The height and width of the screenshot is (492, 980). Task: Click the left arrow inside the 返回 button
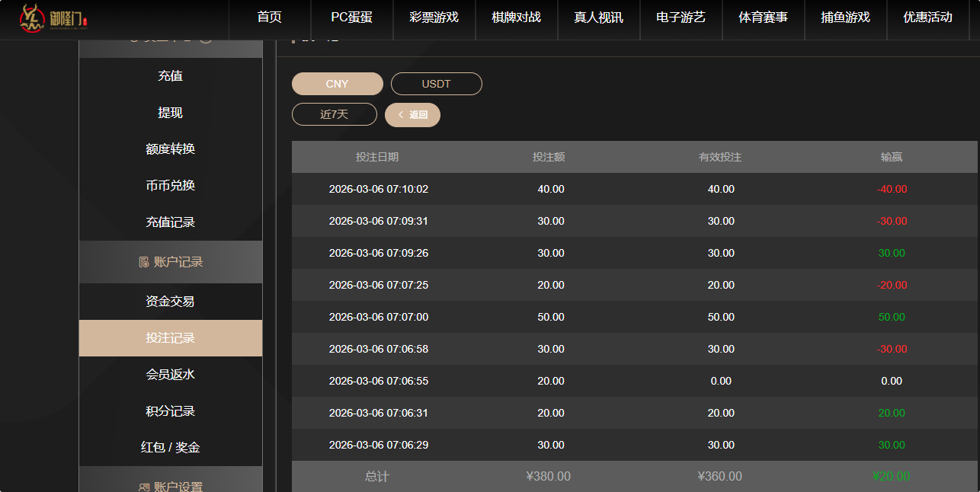[402, 114]
